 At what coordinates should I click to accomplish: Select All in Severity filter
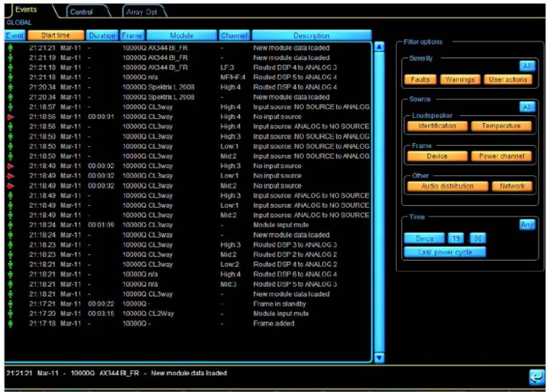(x=527, y=66)
